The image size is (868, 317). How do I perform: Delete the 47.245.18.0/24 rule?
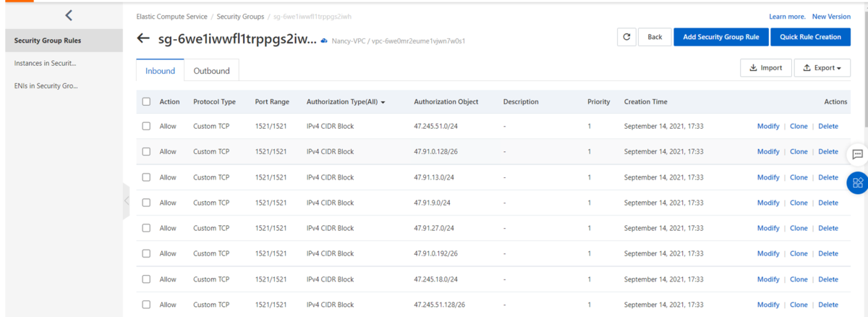[x=828, y=279]
